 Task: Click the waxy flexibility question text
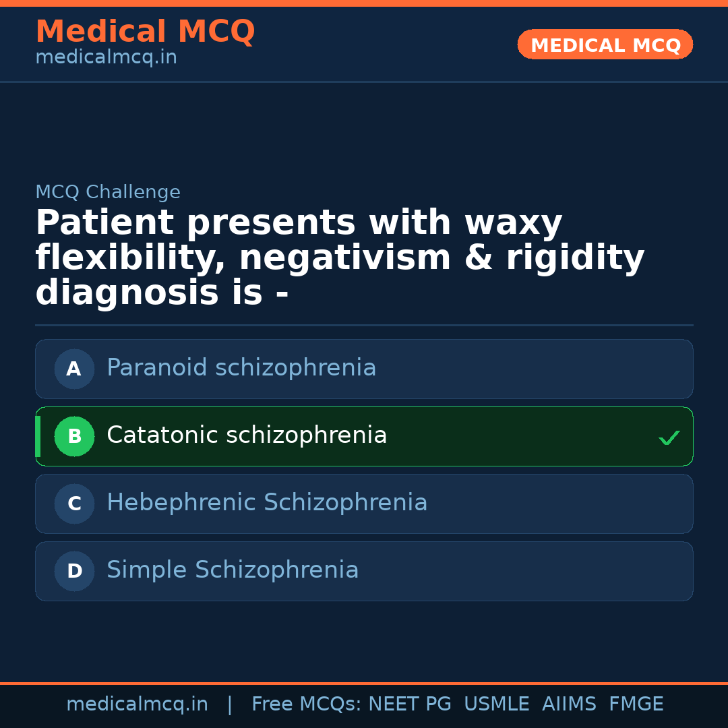pos(340,258)
